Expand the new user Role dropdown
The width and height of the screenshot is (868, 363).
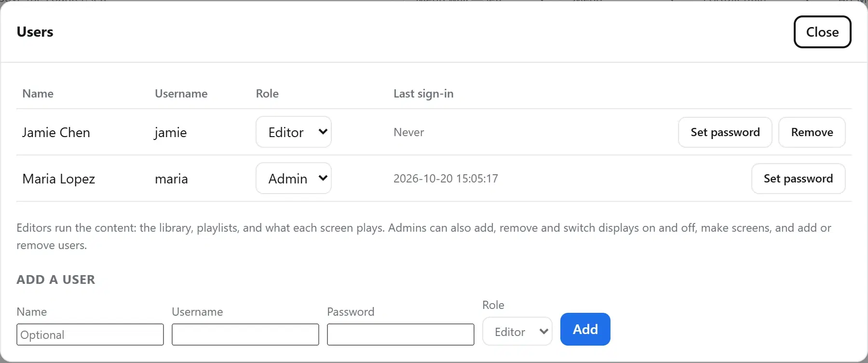[x=517, y=331]
